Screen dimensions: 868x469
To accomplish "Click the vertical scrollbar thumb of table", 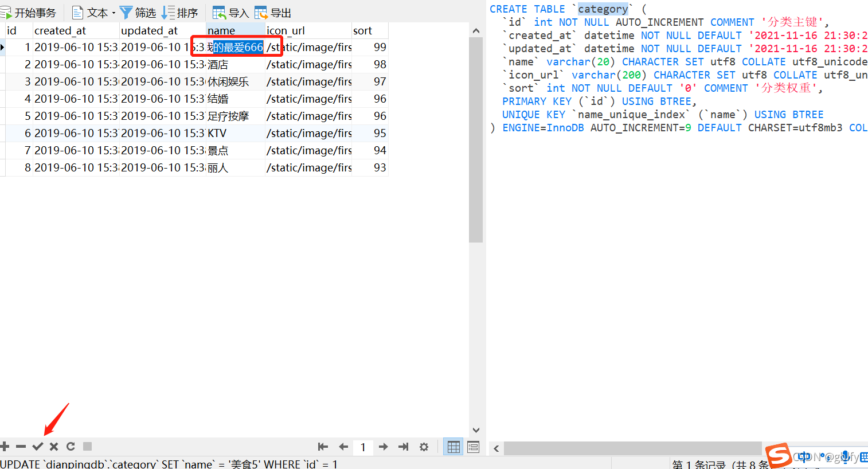I will tap(476, 139).
